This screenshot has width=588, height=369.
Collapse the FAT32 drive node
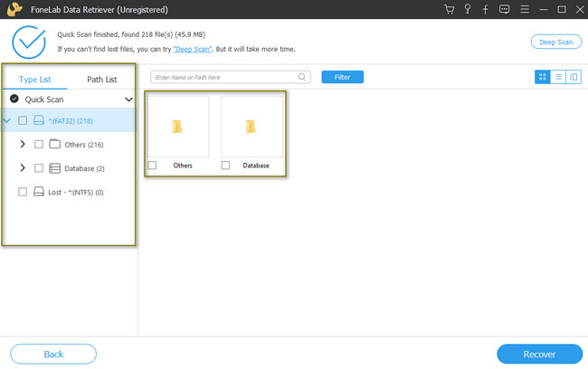tap(6, 120)
